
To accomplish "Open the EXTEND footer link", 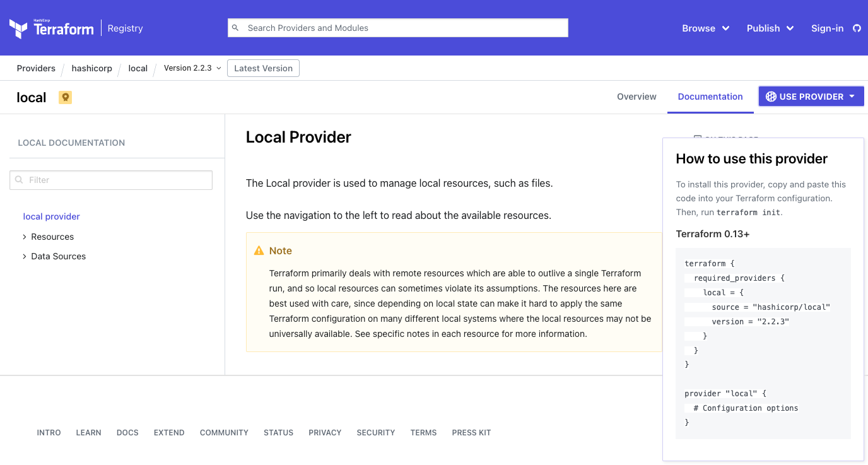I will [x=169, y=433].
